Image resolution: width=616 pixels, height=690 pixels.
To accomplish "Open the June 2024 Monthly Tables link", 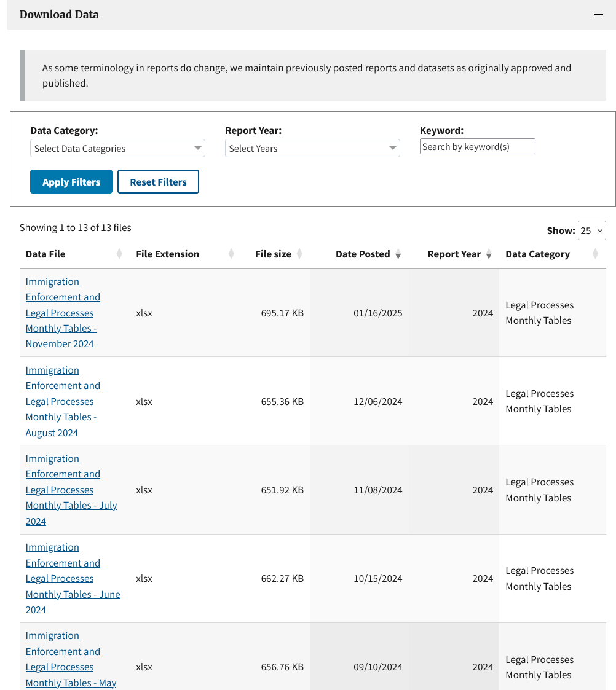I will click(73, 578).
